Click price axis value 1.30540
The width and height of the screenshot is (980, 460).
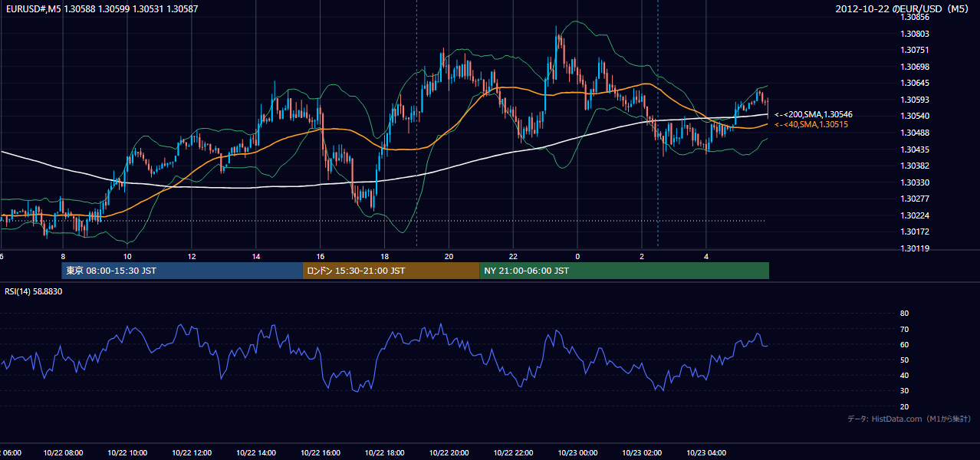tap(916, 116)
